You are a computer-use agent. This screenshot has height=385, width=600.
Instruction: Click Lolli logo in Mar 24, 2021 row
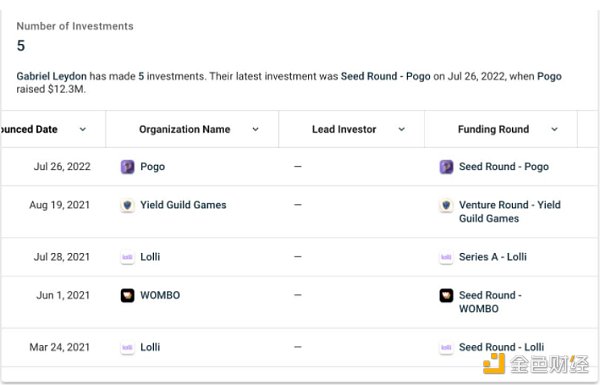click(127, 347)
